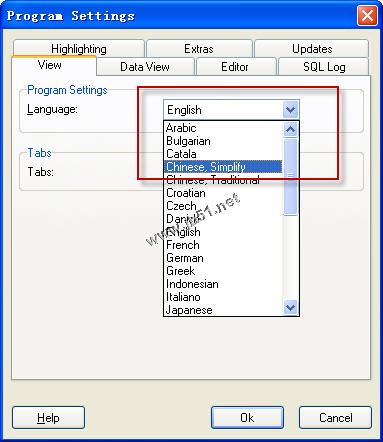Choose Indonesian from the language list
Viewport: 383px width, 442px height.
pyautogui.click(x=223, y=284)
